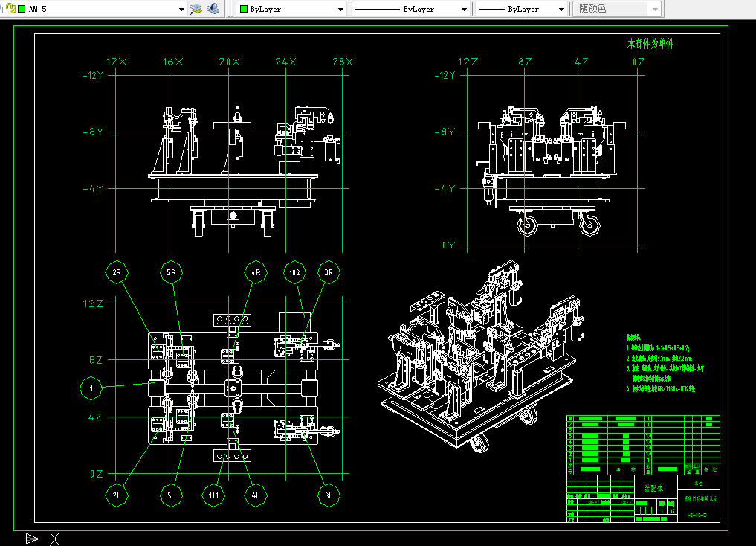Click the layer unlock padlock icon

10,8
